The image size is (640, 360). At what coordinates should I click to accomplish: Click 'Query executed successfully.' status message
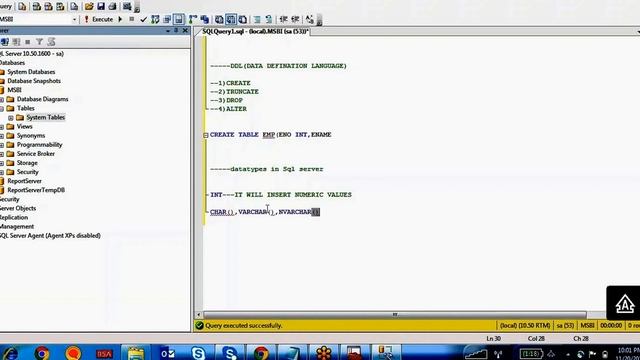(x=244, y=326)
